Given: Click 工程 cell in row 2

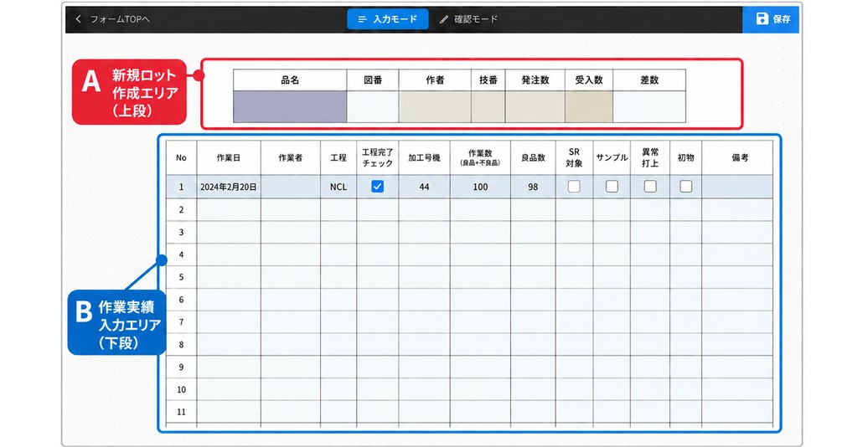Looking at the screenshot, I should coord(338,209).
